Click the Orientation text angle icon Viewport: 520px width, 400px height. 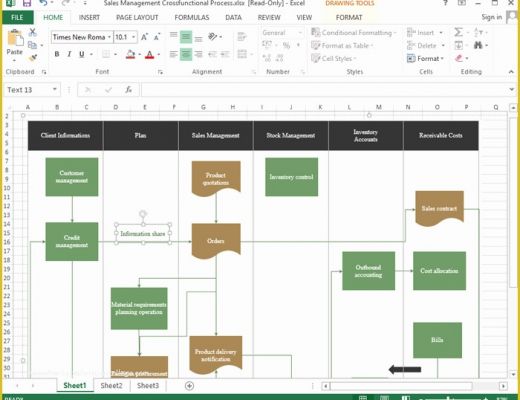pyautogui.click(x=213, y=36)
